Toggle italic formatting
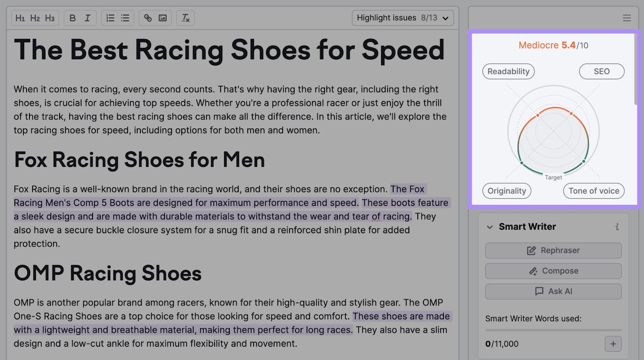The height and width of the screenshot is (360, 644). coord(87,18)
